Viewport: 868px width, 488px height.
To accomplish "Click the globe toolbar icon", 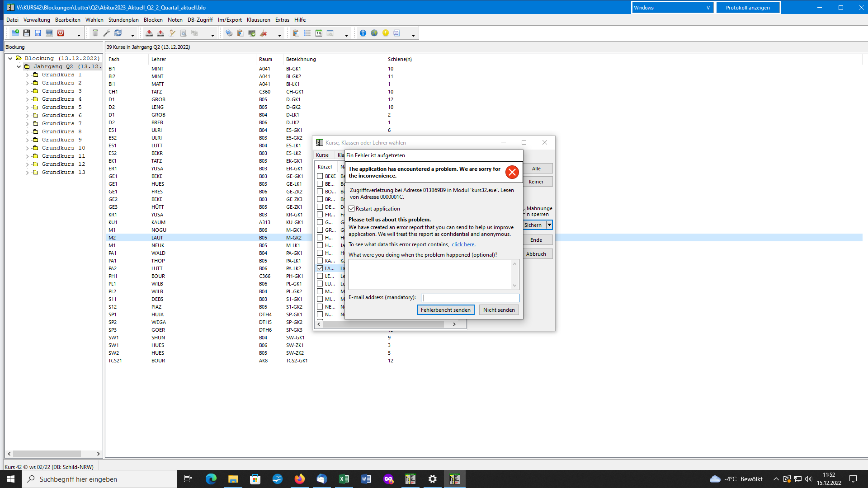I will (374, 33).
